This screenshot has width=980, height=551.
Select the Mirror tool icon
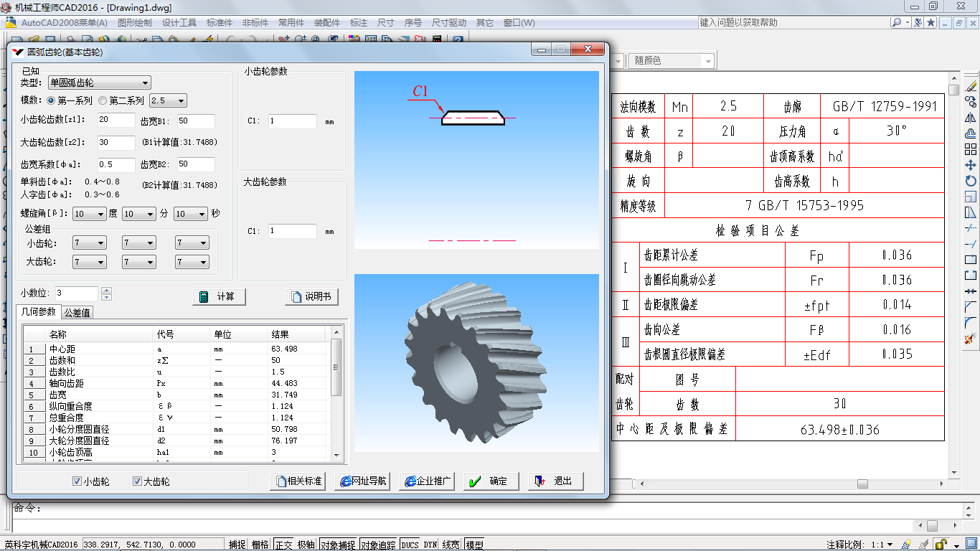tap(971, 118)
